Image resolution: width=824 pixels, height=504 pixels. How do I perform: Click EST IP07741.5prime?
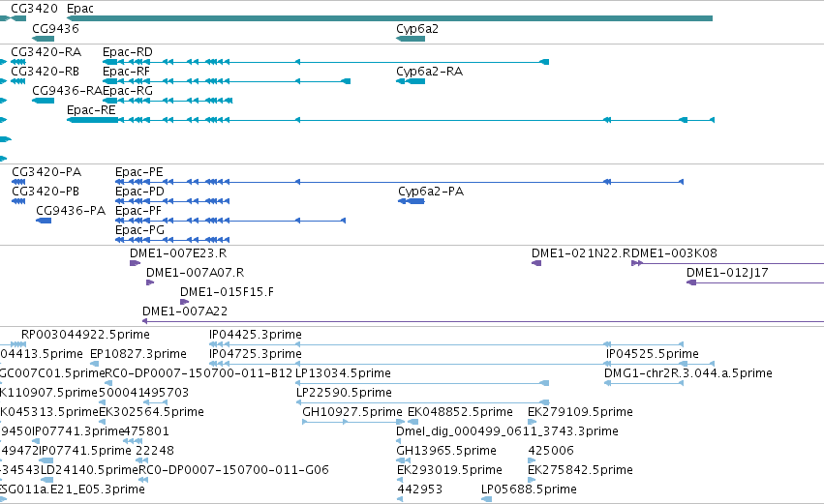(46, 460)
